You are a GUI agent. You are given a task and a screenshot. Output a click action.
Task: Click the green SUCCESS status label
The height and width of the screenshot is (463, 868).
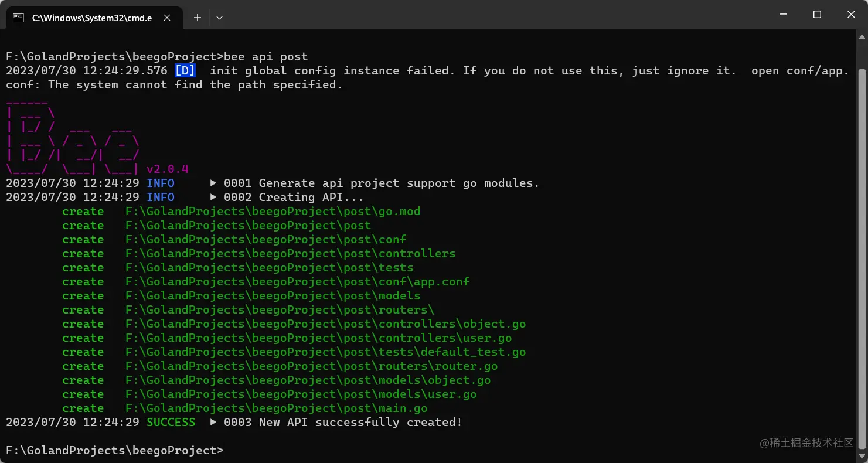click(171, 423)
